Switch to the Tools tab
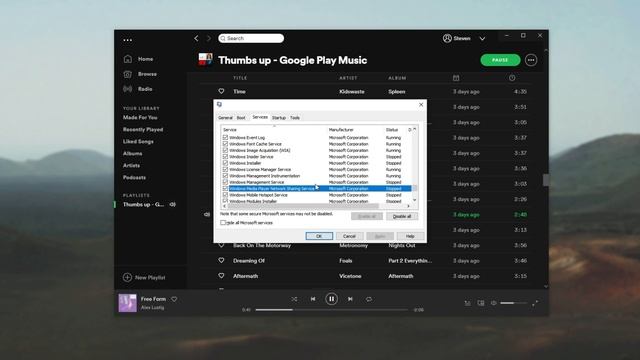Screen dimensions: 640x360 click(295, 118)
